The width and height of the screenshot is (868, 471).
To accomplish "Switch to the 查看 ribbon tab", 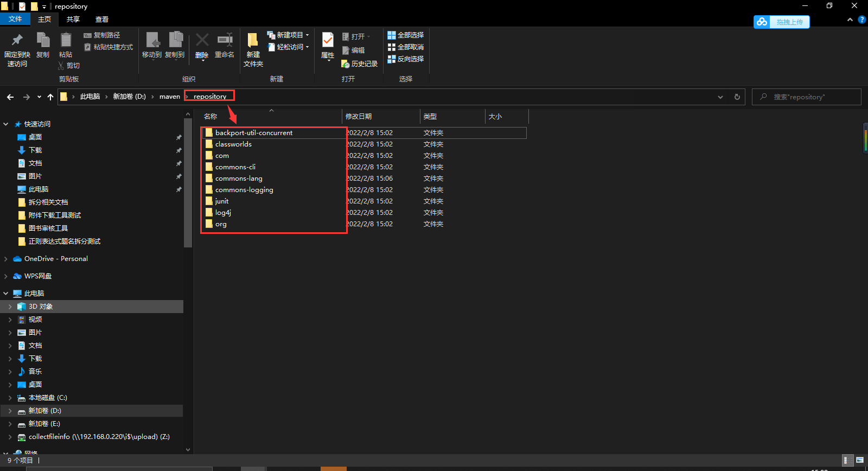I will pos(102,19).
